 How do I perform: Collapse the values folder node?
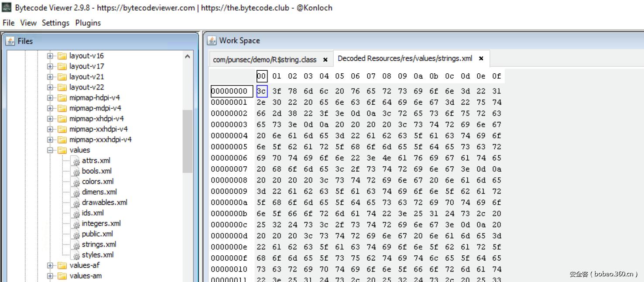(x=50, y=150)
